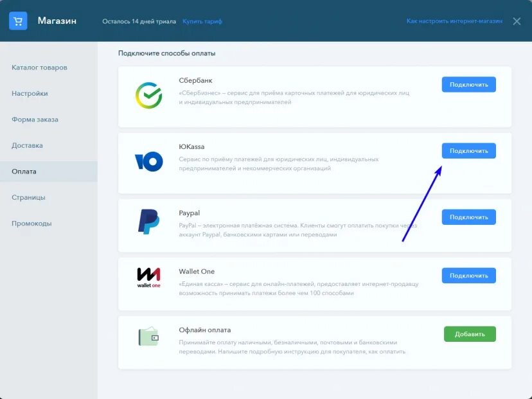Click the Wallet One payment title
Image resolution: width=532 pixels, height=399 pixels.
(x=197, y=271)
